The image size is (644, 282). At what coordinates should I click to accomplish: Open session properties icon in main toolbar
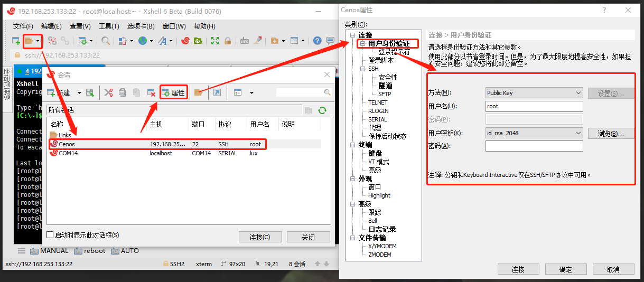82,41
